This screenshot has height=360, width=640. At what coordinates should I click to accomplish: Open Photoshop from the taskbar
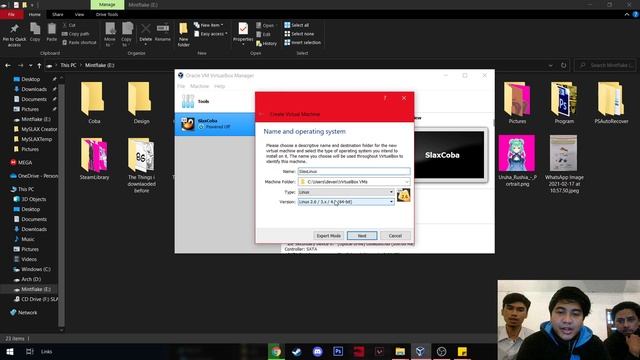pos(338,351)
